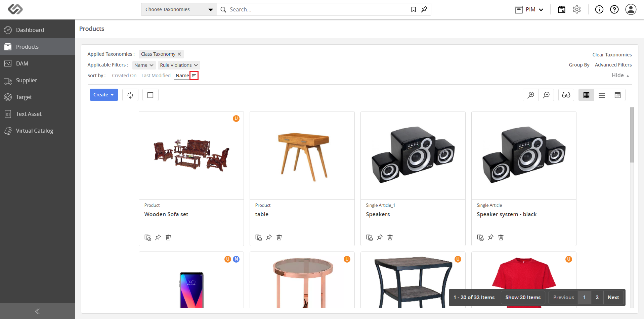
Task: Open the Wooden Sofa set thumbnail
Action: tap(191, 155)
